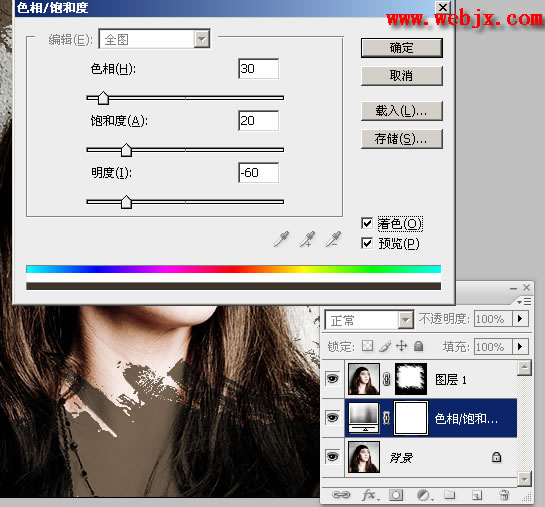Open Layers panel flyout menu

coord(524,301)
